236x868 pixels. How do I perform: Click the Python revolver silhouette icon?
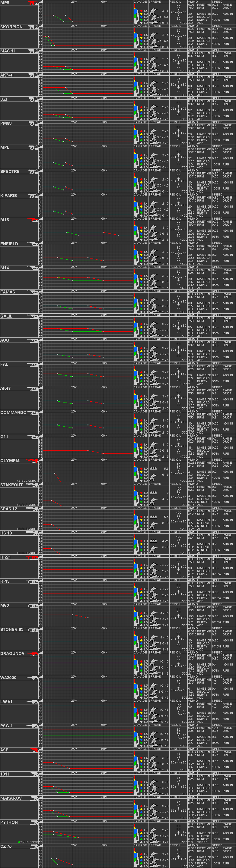34,822
